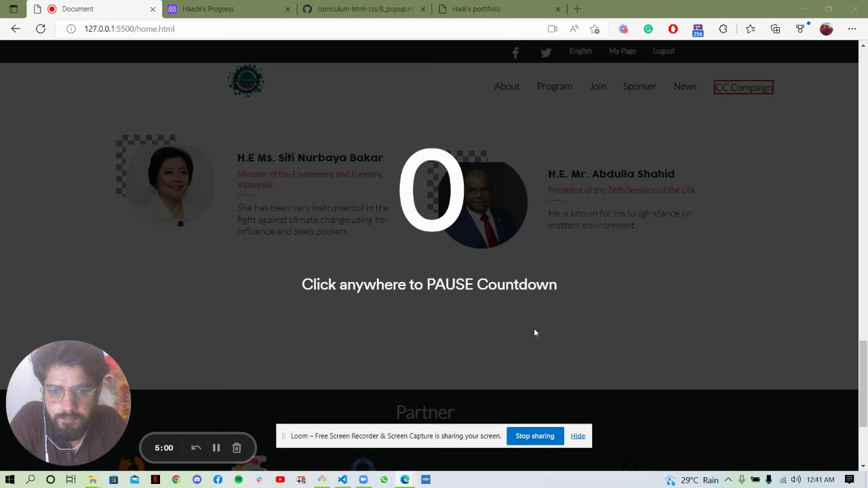Click the page vertical scrollbar thumb

pos(863,384)
